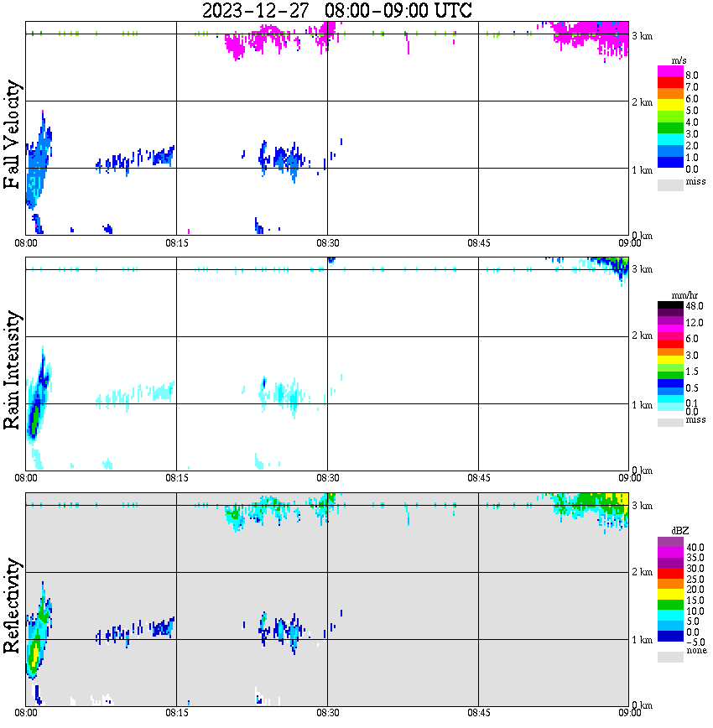
Task: Click the 8.0 value in the m/s legend
Action: (x=692, y=75)
